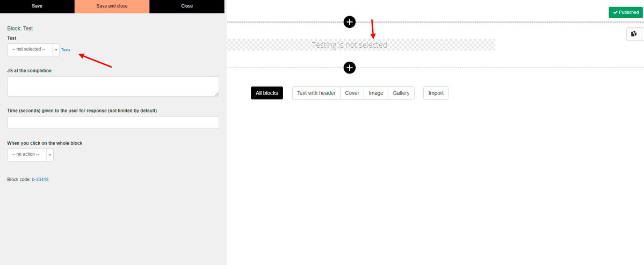Click the Import button
Screen dimensions: 644x265
pyautogui.click(x=436, y=93)
